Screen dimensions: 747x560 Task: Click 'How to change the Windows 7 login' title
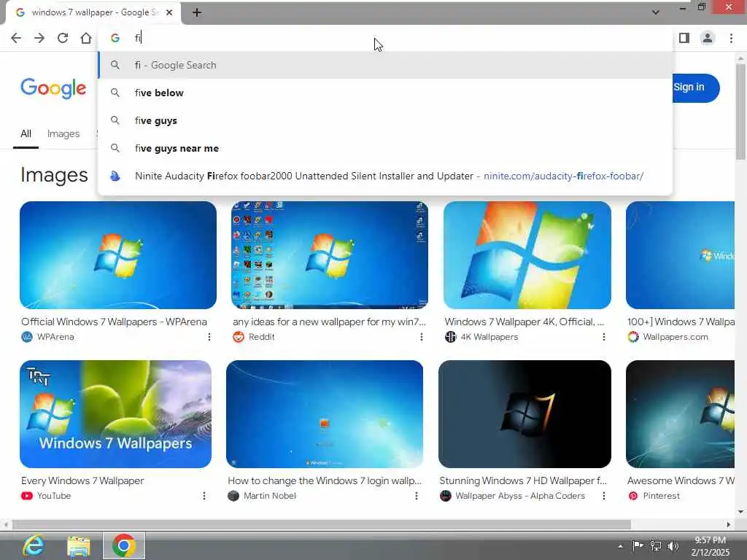click(x=325, y=481)
